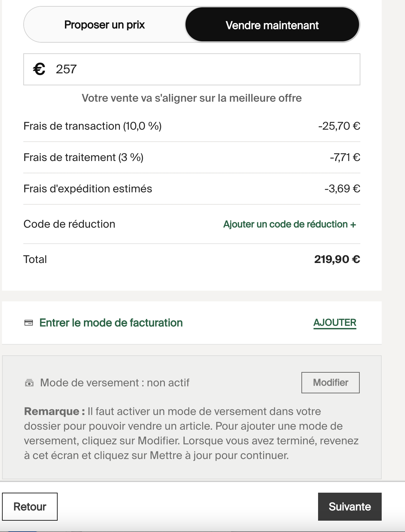The image size is (405, 532).
Task: Focus the price field showing 257
Action: click(192, 69)
